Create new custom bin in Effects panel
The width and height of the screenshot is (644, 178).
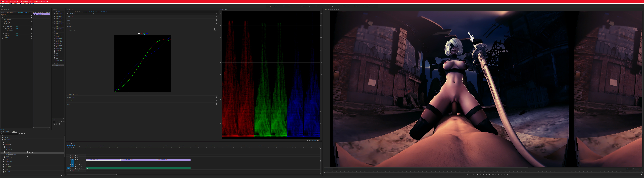click(x=61, y=175)
